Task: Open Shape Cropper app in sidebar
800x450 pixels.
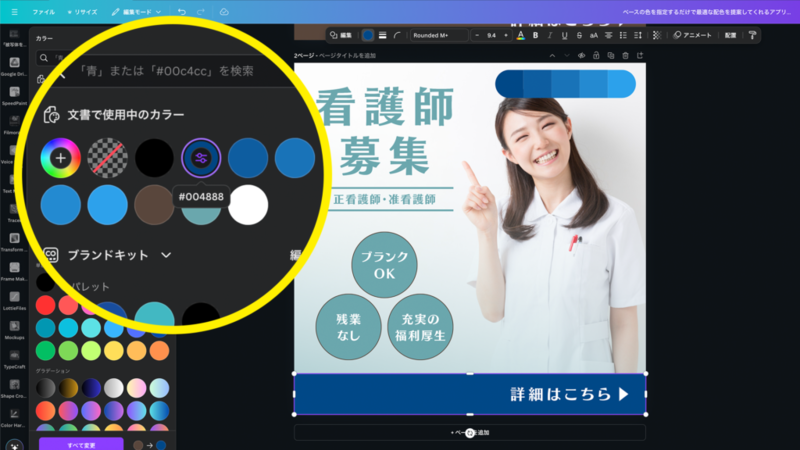Action: point(14,388)
